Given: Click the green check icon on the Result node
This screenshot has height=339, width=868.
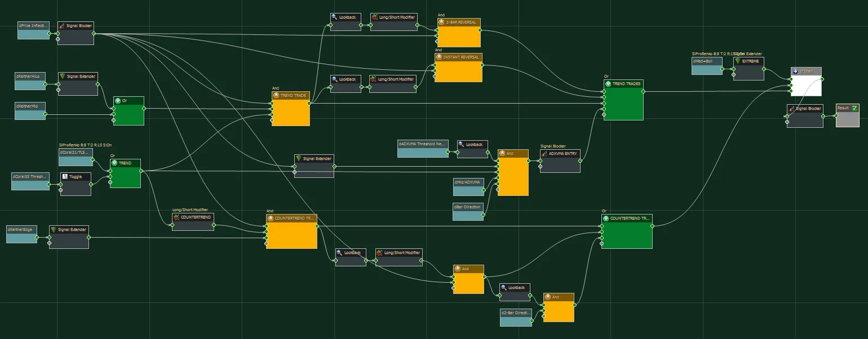Looking at the screenshot, I should (854, 108).
